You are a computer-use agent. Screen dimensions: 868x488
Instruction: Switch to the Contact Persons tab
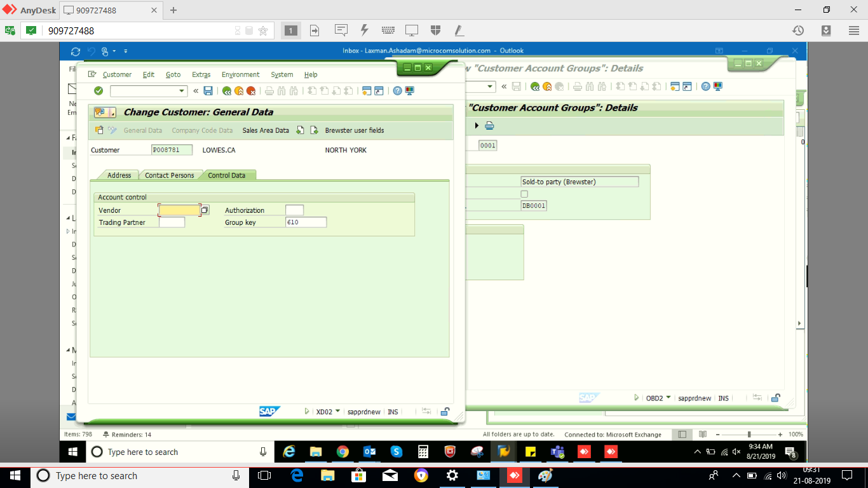[x=169, y=175]
